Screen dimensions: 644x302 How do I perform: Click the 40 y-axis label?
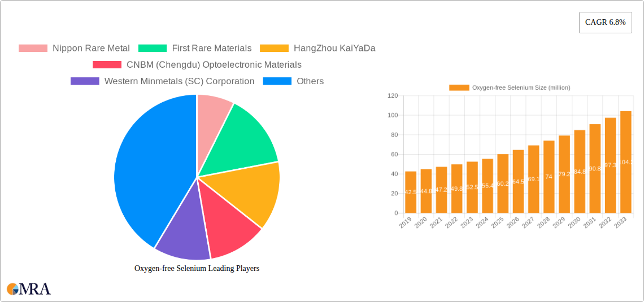[x=395, y=174]
